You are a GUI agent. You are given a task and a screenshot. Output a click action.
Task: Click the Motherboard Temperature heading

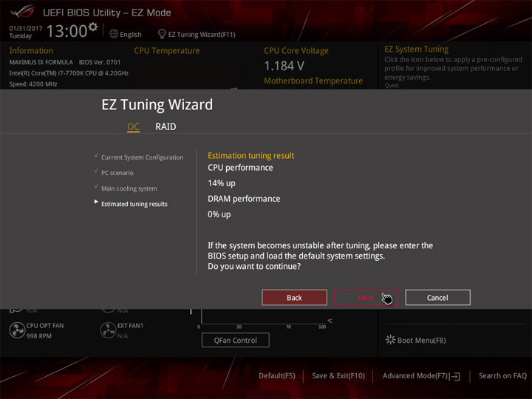click(x=313, y=81)
